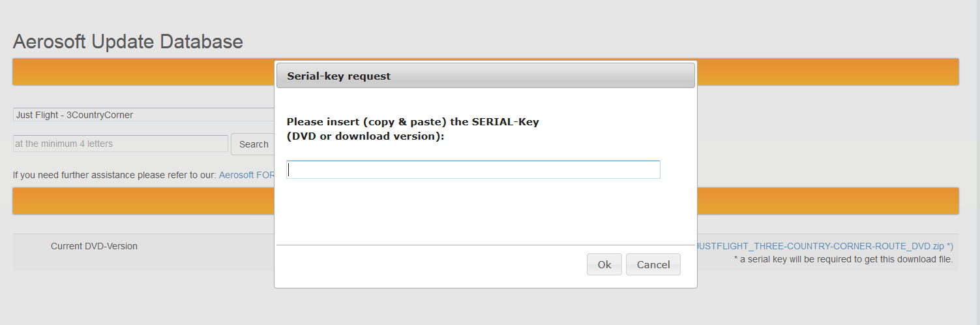980x325 pixels.
Task: Focus the 'at the minimum 4 letters' search box
Action: (x=121, y=144)
